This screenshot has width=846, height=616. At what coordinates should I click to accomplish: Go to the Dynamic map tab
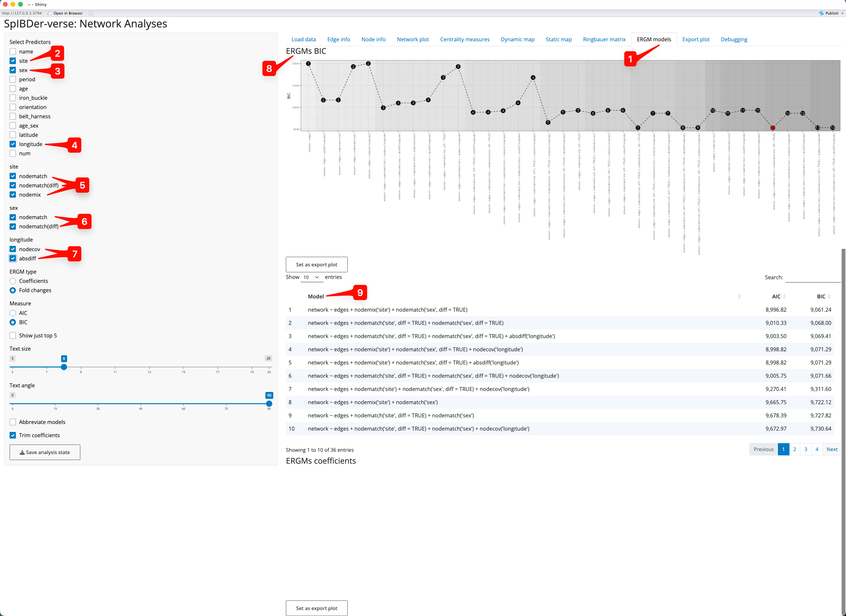point(518,39)
